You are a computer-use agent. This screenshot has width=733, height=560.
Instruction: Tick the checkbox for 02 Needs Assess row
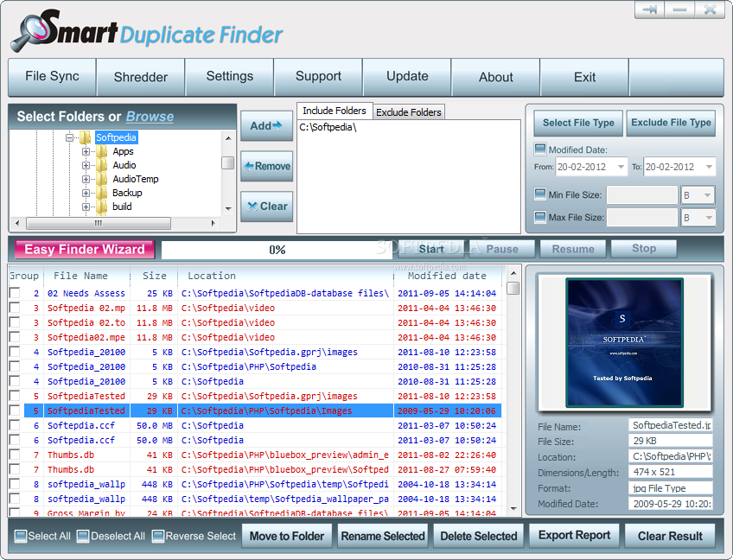[x=15, y=293]
